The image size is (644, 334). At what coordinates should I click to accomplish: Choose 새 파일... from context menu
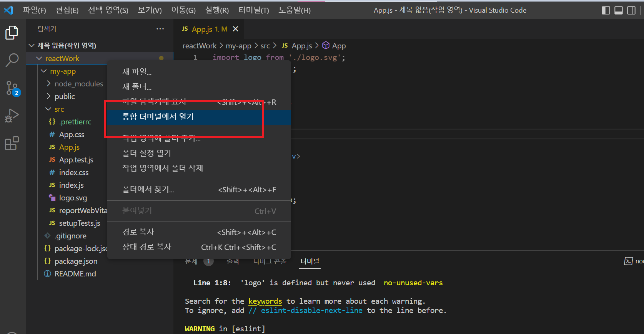tap(199, 71)
